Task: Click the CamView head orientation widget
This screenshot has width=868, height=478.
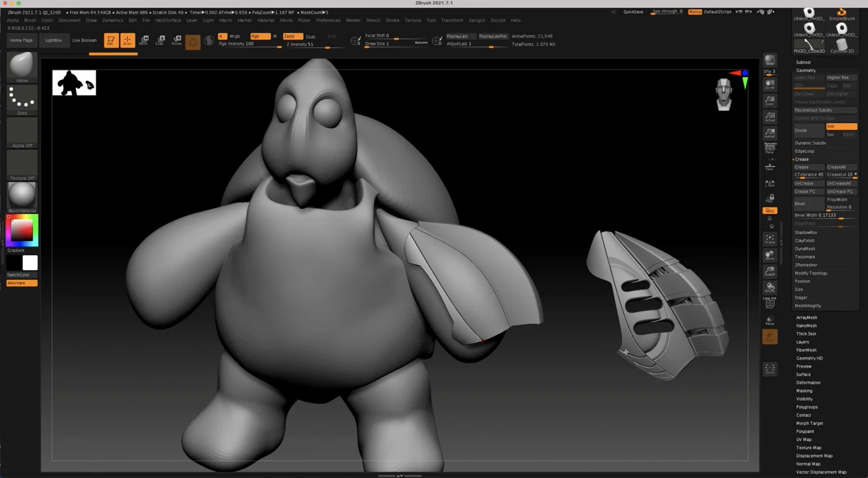Action: tap(724, 94)
